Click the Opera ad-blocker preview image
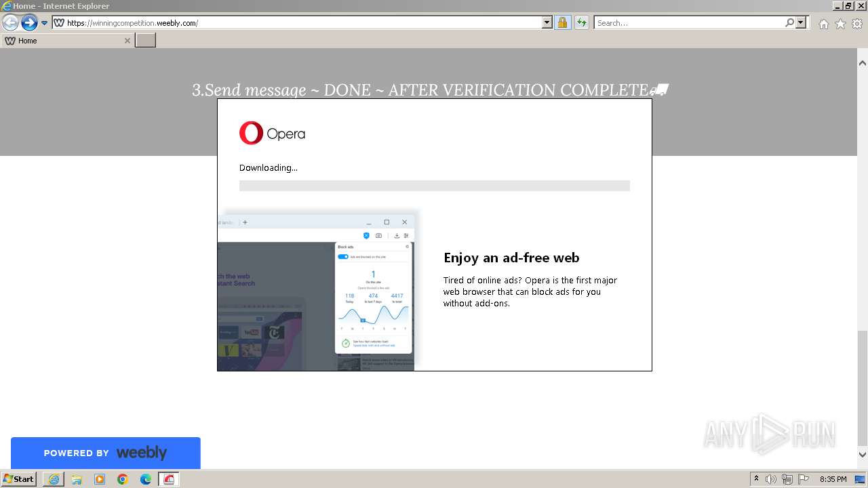This screenshot has height=488, width=868. click(317, 291)
